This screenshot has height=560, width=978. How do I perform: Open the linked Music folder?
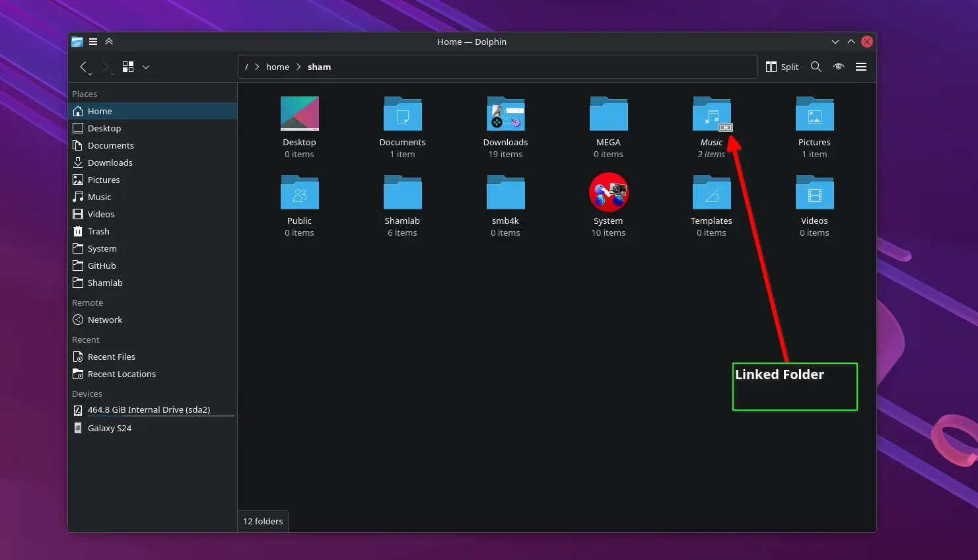point(711,114)
